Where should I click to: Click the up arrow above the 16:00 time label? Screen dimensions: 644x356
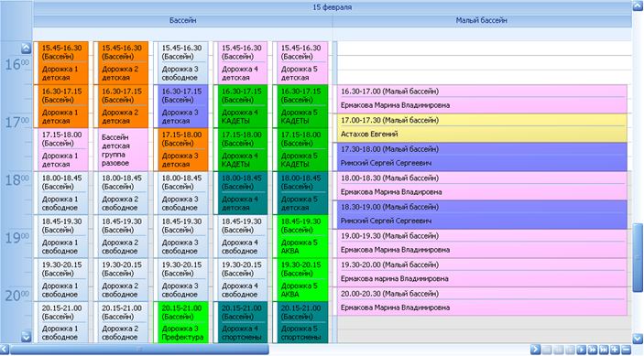[x=26, y=49]
